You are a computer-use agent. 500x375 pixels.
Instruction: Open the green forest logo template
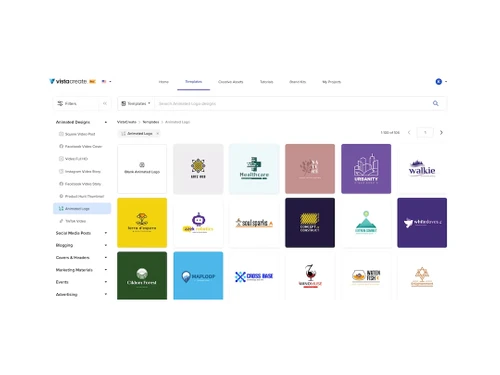pyautogui.click(x=142, y=276)
